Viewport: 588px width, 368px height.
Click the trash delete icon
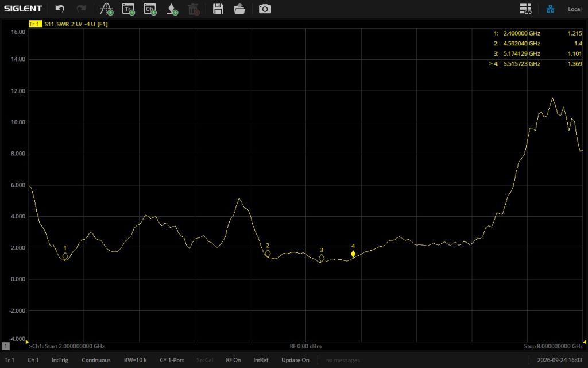194,9
